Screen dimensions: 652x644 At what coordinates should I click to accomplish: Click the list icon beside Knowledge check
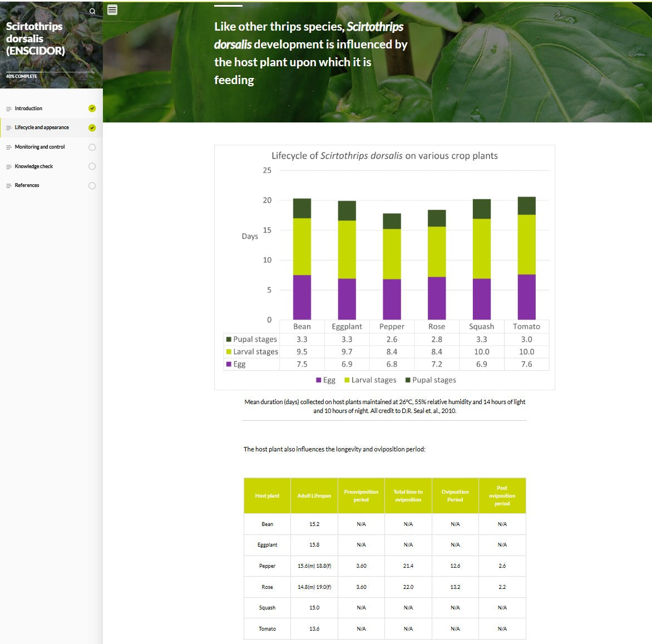[x=9, y=166]
